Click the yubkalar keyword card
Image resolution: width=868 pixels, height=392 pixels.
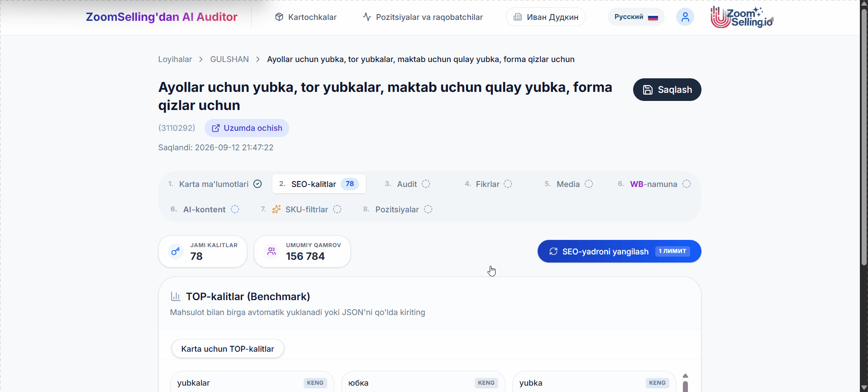tap(252, 382)
